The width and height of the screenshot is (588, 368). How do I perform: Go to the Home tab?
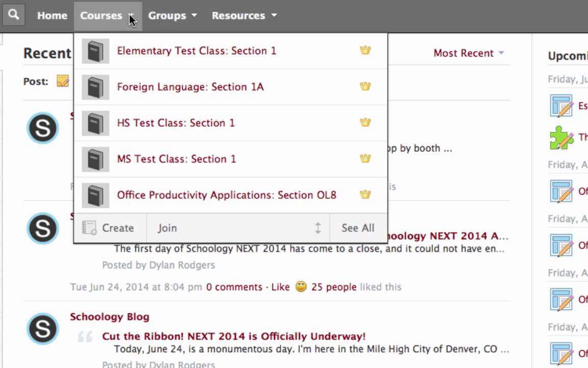coord(52,15)
